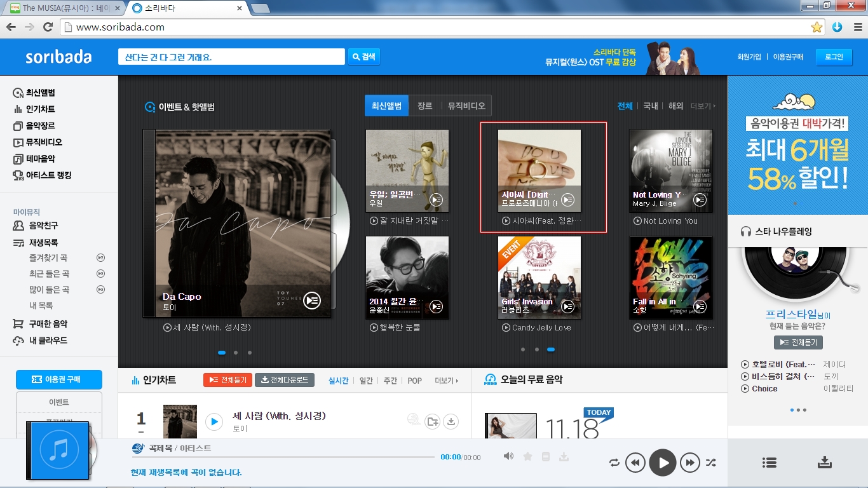
Task: Expand 더보기 next to the 해외 filter
Action: [x=703, y=106]
